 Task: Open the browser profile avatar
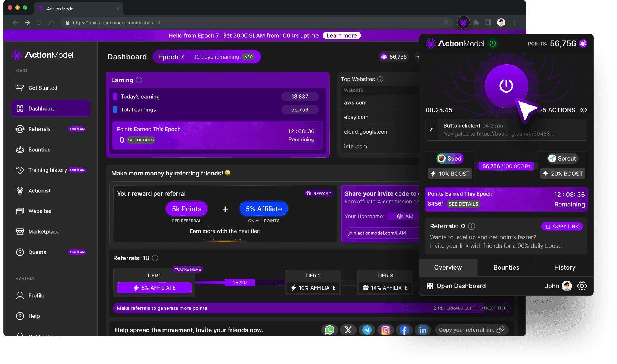tap(501, 23)
